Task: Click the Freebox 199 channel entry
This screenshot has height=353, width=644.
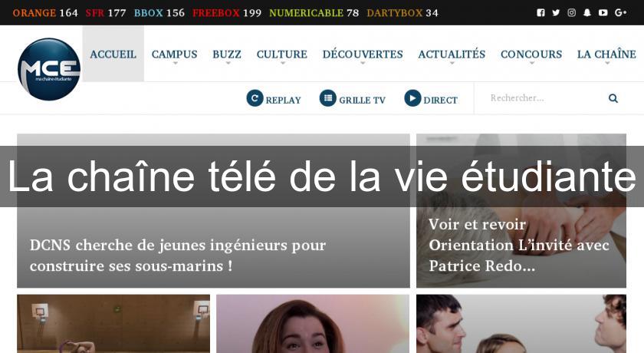Action: tap(227, 13)
